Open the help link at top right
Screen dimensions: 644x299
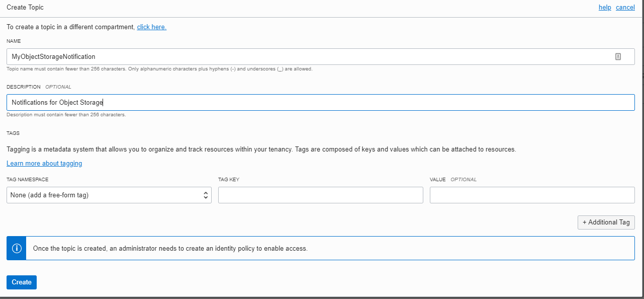605,7
